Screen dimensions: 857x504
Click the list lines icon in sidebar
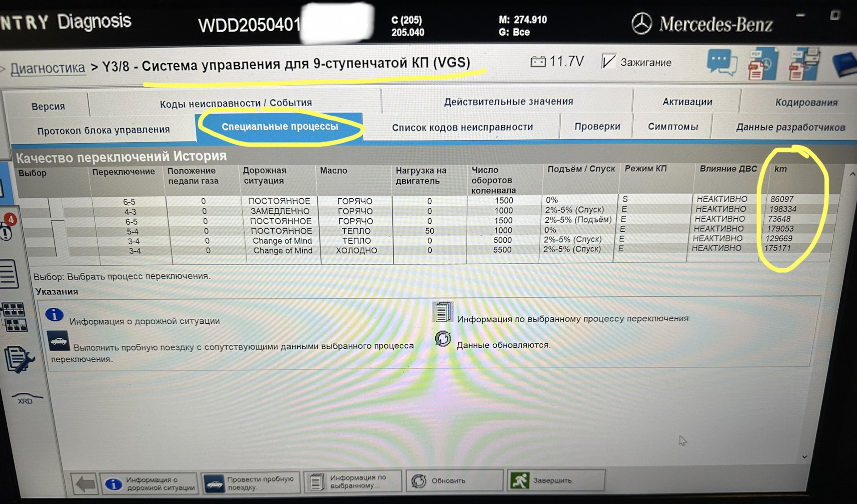click(x=9, y=273)
